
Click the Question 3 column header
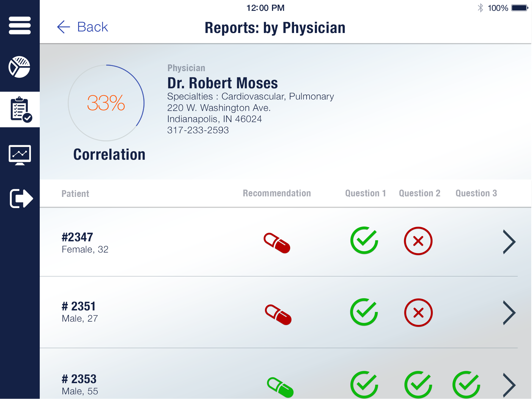[x=476, y=193]
